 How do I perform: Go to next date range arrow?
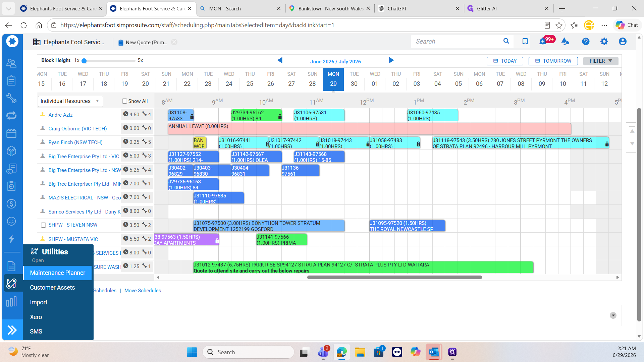(x=391, y=60)
